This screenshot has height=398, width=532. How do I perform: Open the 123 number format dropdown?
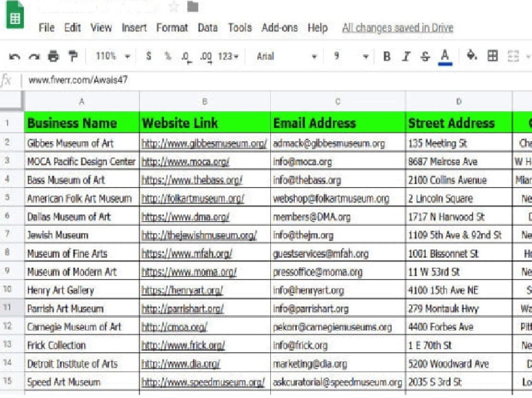[x=228, y=56]
